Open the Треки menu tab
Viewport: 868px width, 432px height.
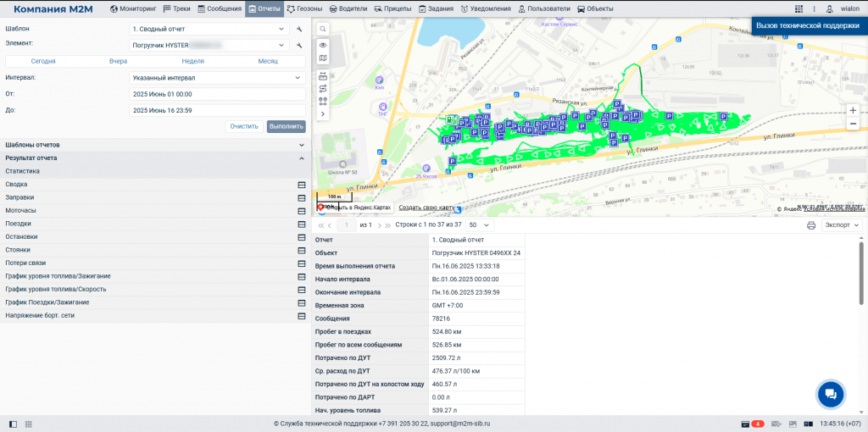point(177,8)
